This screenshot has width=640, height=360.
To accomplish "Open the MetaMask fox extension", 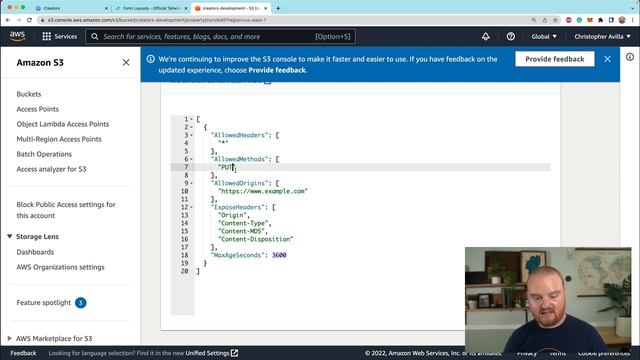I will tap(590, 20).
